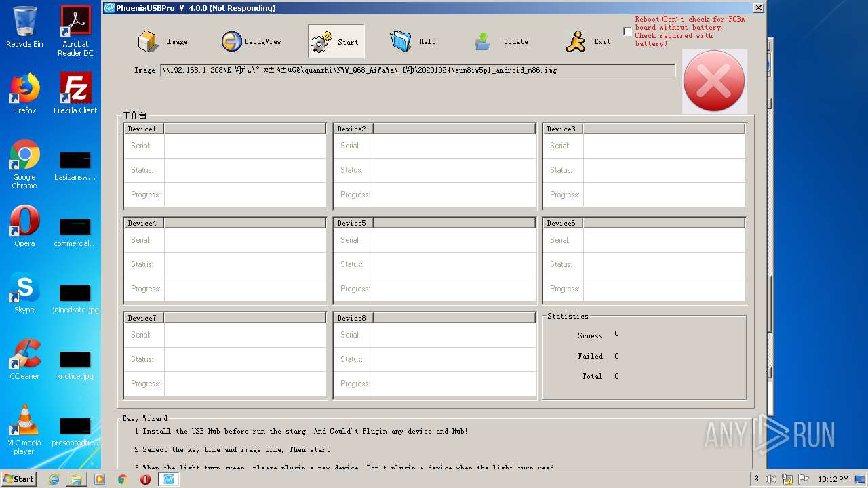Viewport: 868px width, 488px height.
Task: Select the joinedrate.jpg desktop file
Action: point(75,298)
